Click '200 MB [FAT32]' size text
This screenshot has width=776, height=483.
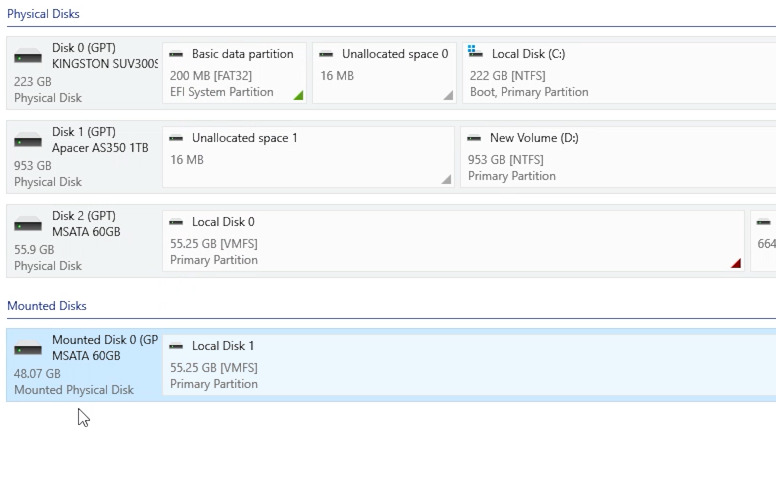[211, 76]
